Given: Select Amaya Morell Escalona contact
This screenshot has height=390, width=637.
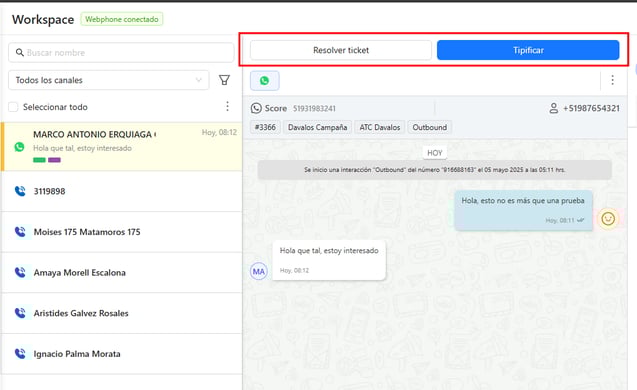Looking at the screenshot, I should click(x=121, y=272).
